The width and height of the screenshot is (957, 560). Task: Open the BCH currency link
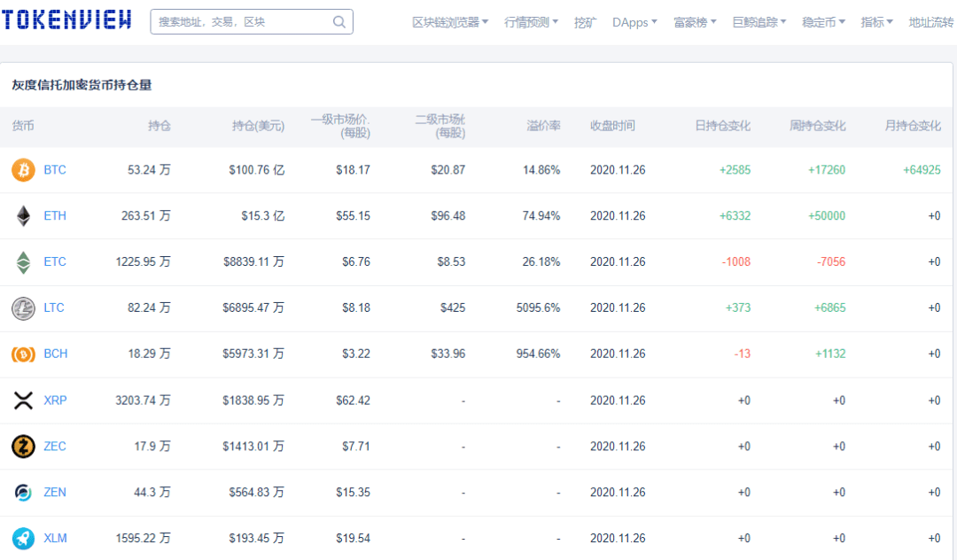56,354
